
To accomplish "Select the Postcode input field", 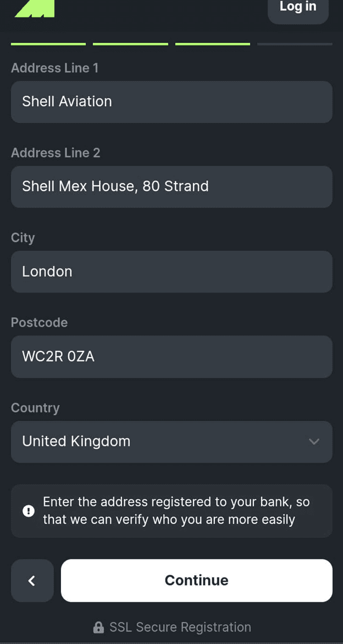I will (171, 357).
